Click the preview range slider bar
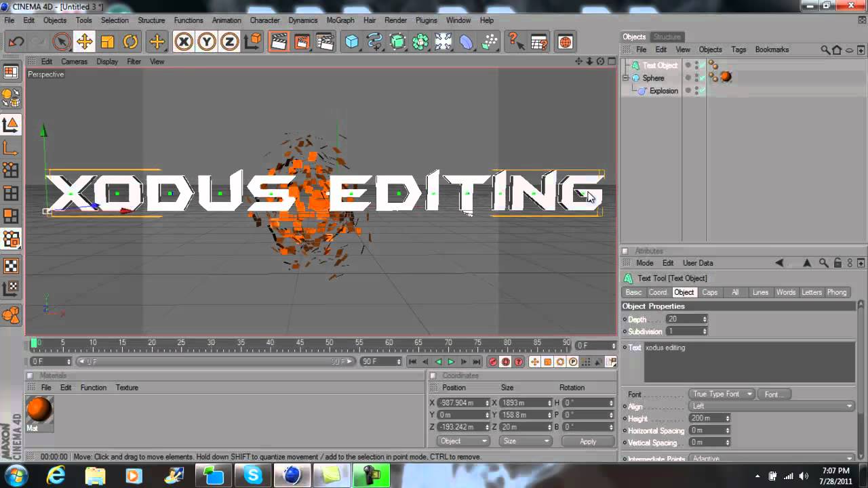 [x=216, y=362]
